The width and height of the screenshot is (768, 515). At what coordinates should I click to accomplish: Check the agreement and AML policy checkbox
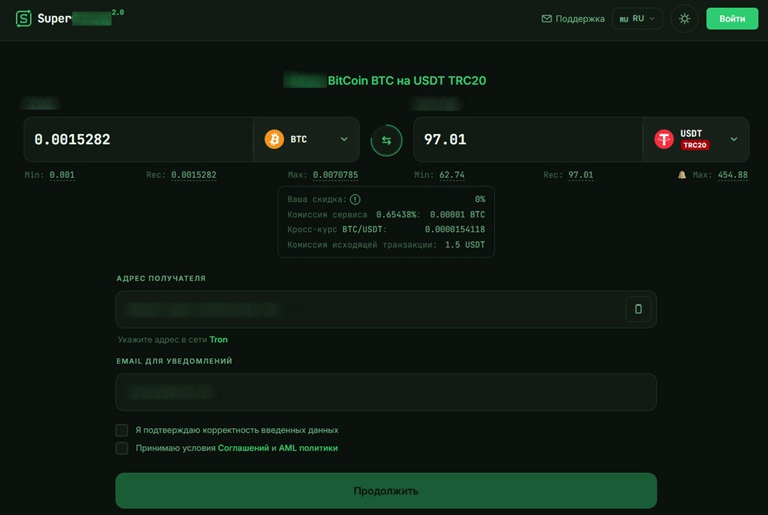coord(121,448)
